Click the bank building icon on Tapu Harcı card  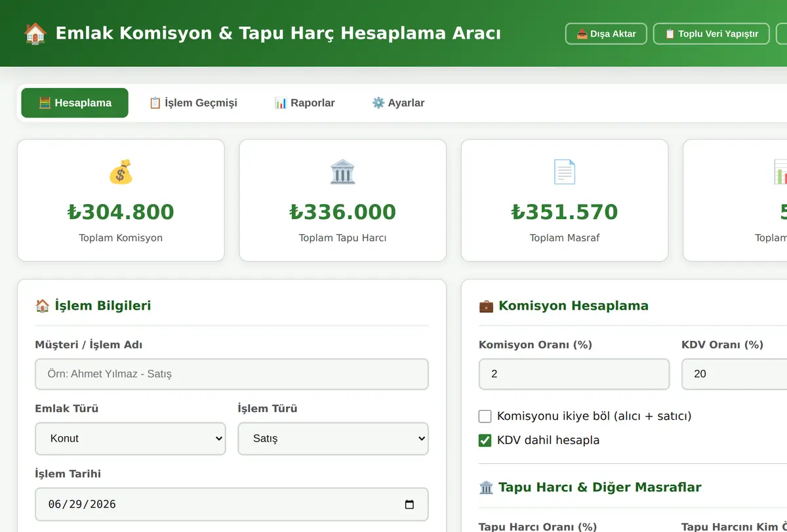point(342,172)
